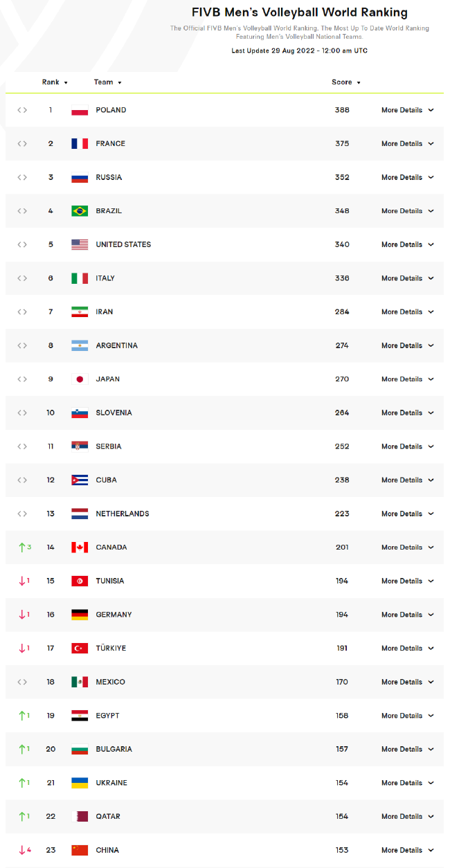Click Canada's green up-arrow rank change
This screenshot has height=868, width=450.
point(25,548)
